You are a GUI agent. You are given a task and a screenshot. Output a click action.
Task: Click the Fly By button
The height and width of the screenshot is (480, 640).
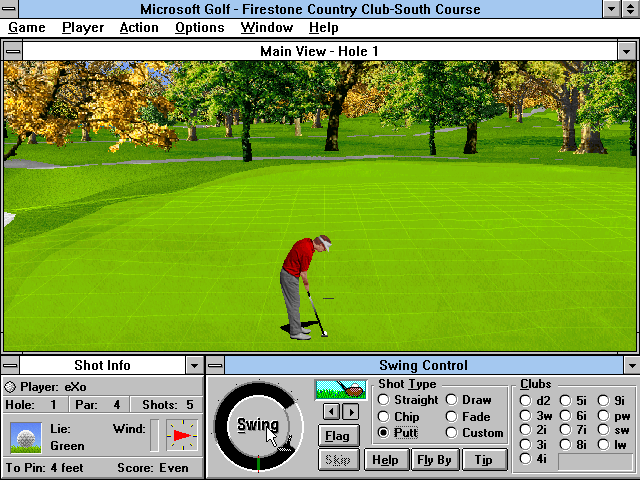coord(434,460)
